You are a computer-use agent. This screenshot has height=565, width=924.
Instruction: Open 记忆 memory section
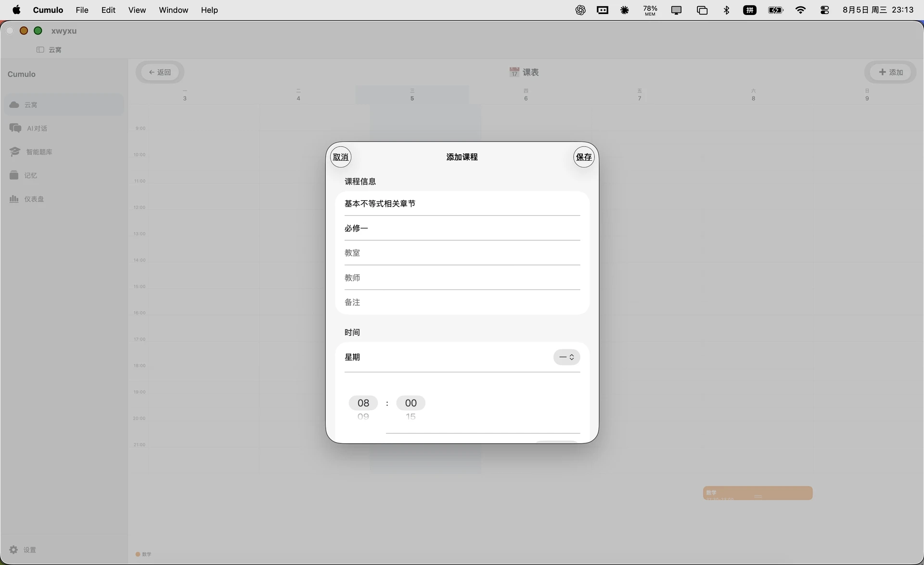click(x=64, y=175)
